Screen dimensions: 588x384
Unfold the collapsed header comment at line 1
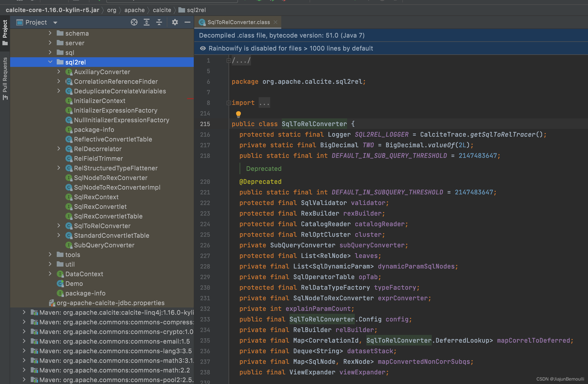(x=229, y=61)
